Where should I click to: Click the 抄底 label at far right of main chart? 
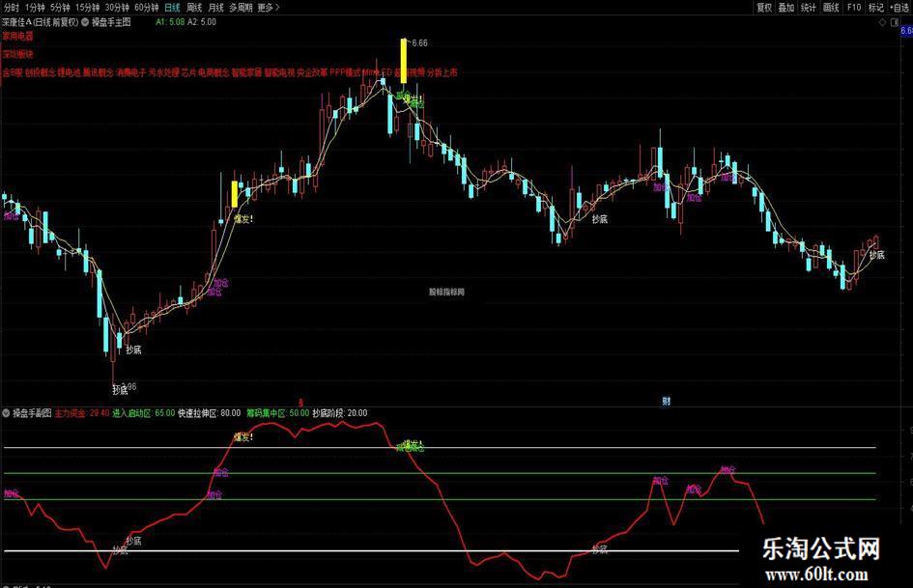pos(877,255)
